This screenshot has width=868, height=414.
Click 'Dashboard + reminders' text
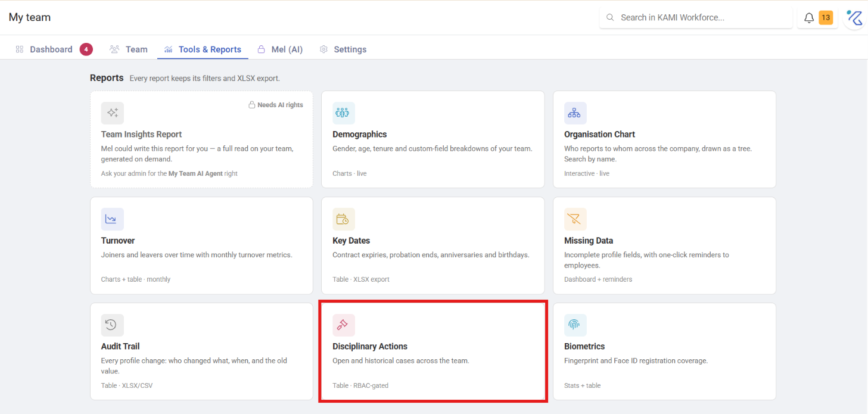click(x=598, y=279)
